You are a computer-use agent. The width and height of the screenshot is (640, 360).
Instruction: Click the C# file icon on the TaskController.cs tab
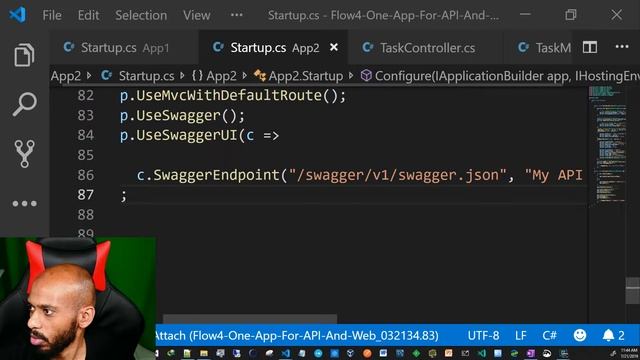pos(367,47)
